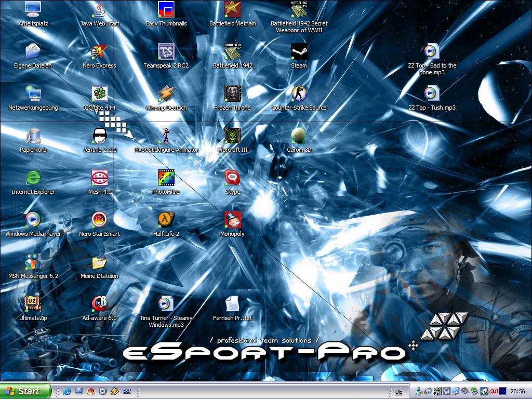Click the network connection tray icon
This screenshot has width=532, height=399.
(x=455, y=392)
